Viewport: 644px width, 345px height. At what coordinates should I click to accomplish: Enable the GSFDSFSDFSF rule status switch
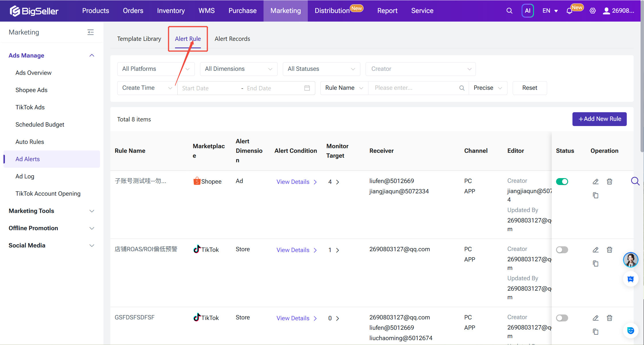pyautogui.click(x=562, y=318)
